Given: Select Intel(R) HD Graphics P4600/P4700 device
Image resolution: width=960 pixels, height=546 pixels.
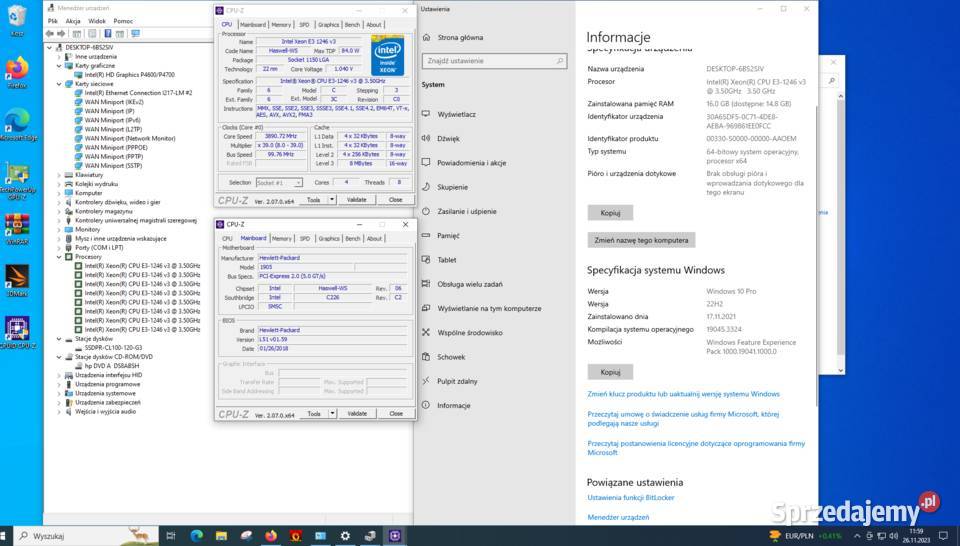Looking at the screenshot, I should [x=129, y=75].
